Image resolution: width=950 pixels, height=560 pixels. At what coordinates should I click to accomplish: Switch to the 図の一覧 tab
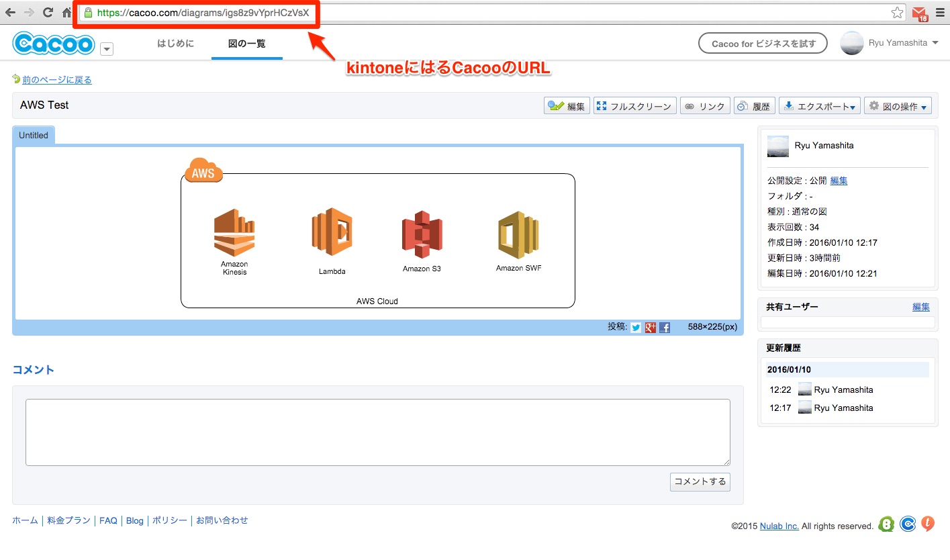point(247,44)
